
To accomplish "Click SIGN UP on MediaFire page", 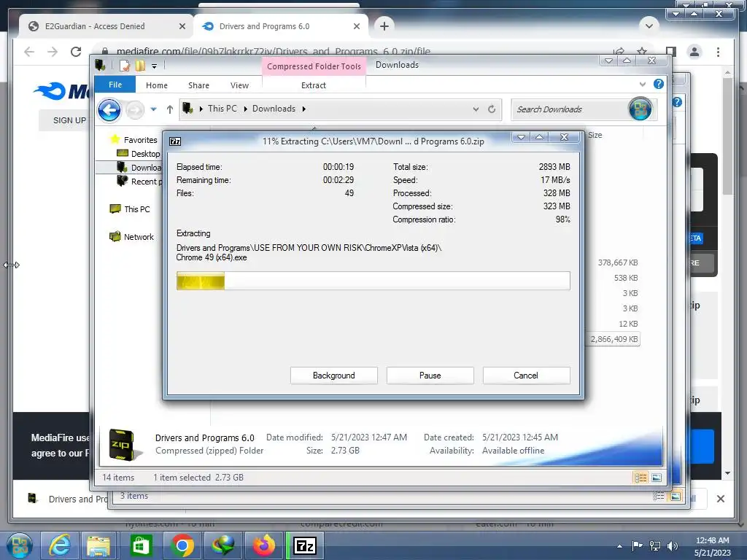I will pos(69,120).
